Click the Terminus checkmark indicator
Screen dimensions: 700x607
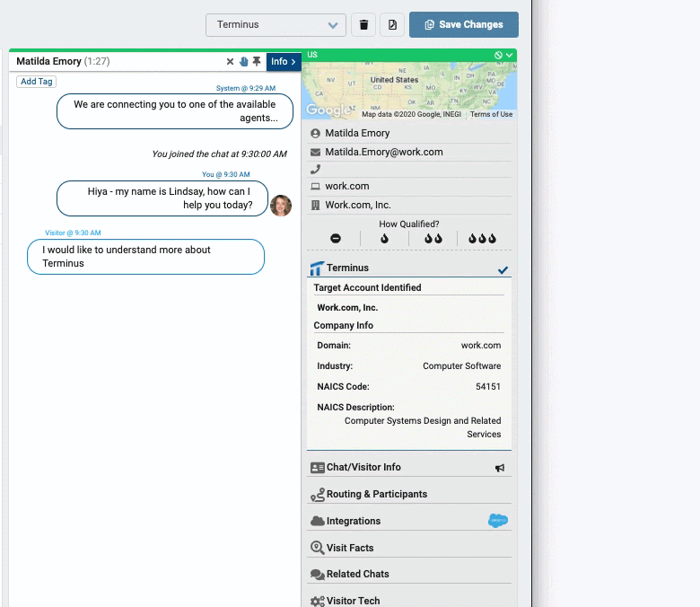point(503,269)
